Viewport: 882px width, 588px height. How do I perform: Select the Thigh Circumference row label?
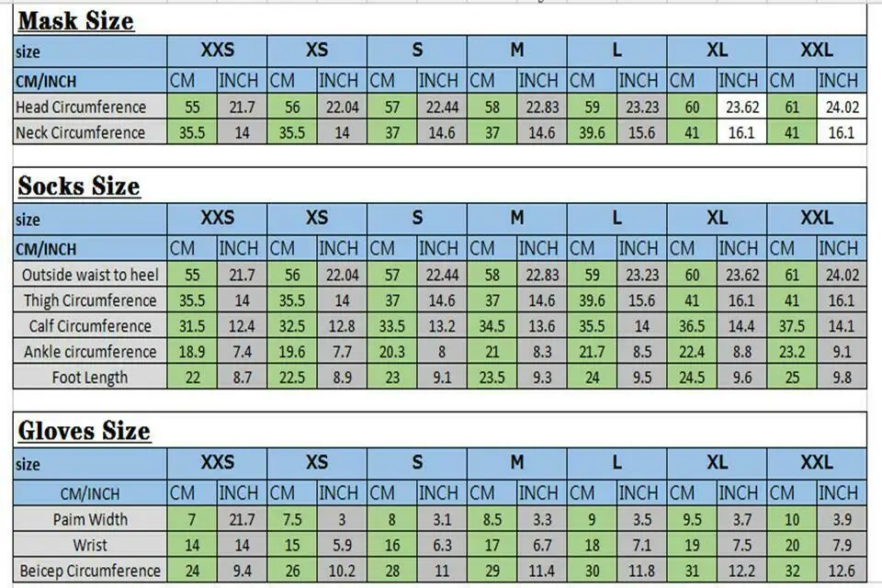(x=90, y=300)
